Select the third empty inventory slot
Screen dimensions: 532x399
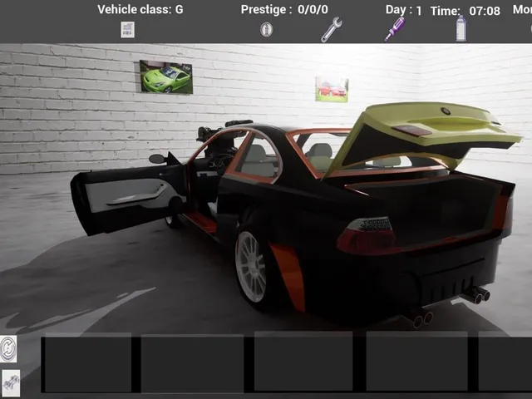[303, 362]
